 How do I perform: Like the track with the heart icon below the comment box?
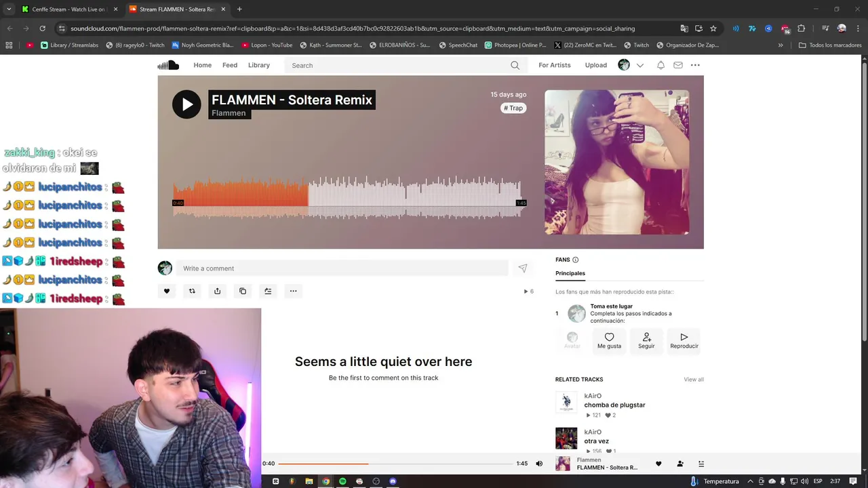point(167,291)
